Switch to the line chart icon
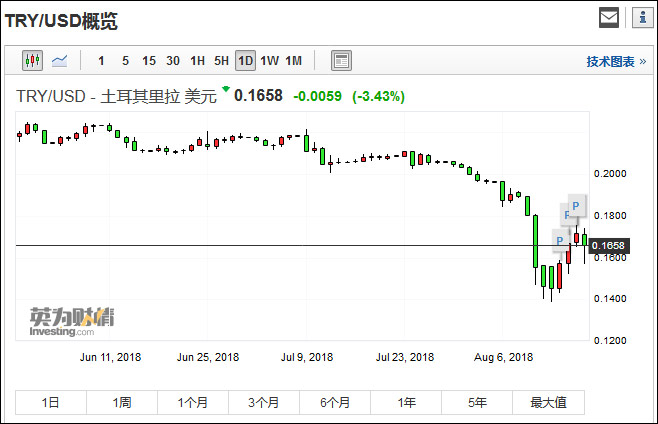 [59, 61]
